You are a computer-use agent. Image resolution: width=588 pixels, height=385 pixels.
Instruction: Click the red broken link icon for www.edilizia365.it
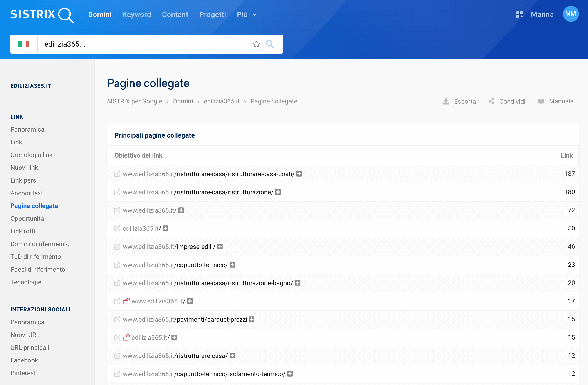[x=127, y=301]
